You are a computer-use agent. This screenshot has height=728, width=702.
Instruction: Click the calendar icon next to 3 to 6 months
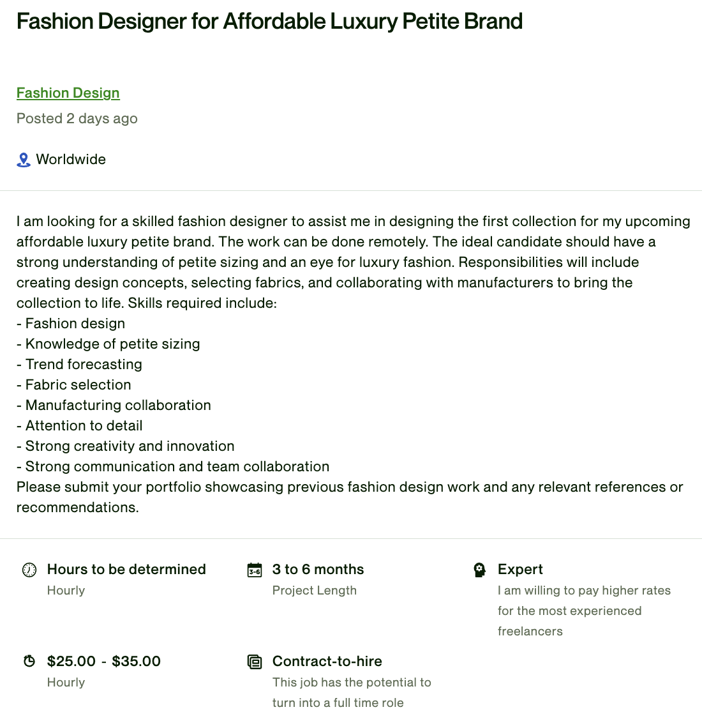click(255, 570)
